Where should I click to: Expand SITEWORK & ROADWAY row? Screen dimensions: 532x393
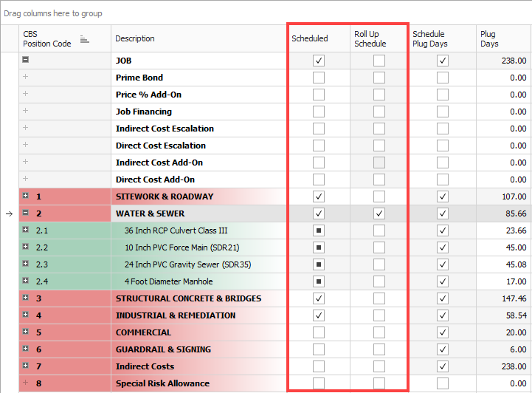[26, 196]
